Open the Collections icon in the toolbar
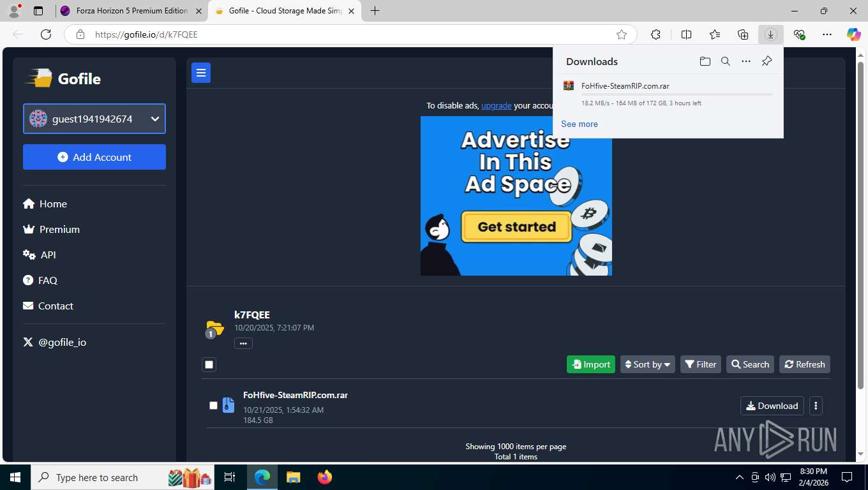Viewport: 868px width, 490px height. pyautogui.click(x=742, y=34)
